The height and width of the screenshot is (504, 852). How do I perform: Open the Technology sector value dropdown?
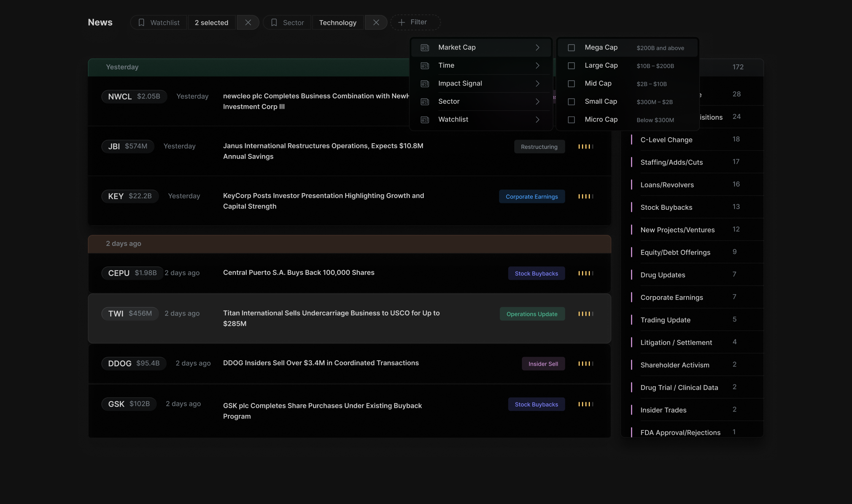(338, 22)
